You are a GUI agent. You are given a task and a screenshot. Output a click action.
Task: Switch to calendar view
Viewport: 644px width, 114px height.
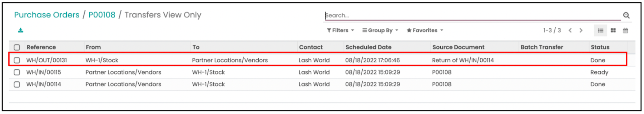(625, 31)
